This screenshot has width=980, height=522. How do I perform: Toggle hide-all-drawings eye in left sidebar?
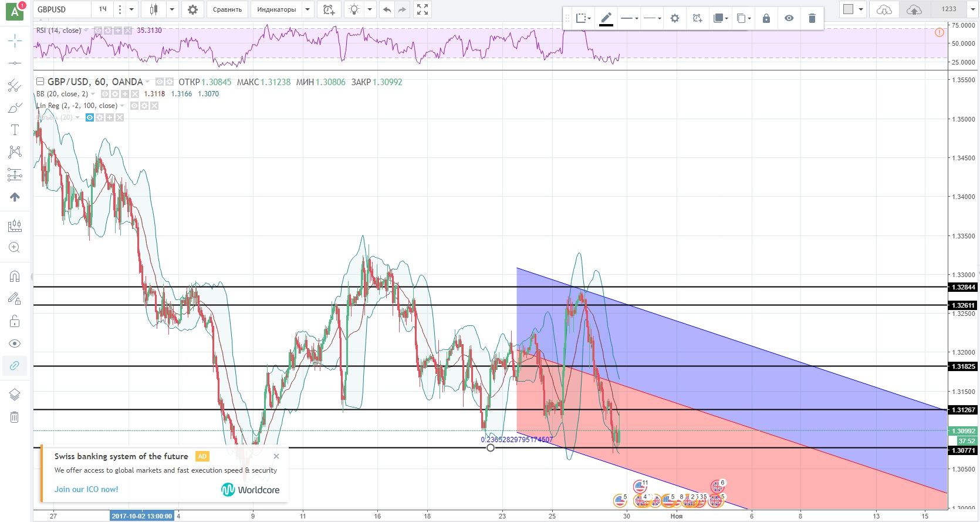point(15,343)
